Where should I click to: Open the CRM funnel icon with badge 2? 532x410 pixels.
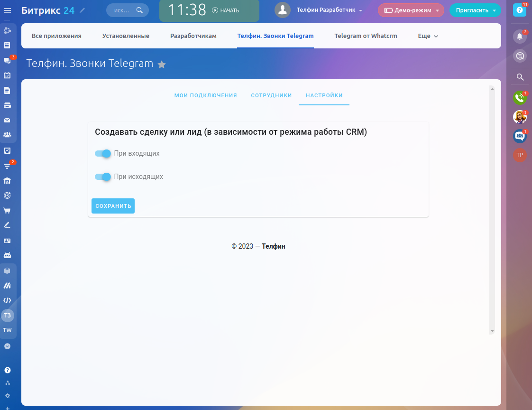click(7, 166)
